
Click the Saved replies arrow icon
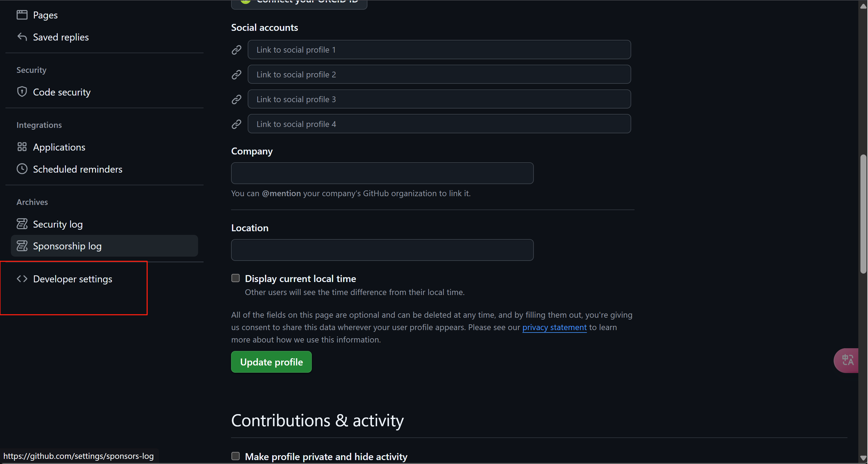pyautogui.click(x=22, y=37)
